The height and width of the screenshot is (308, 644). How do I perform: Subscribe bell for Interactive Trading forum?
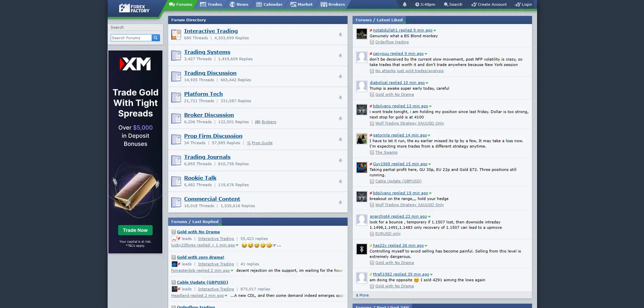point(340,35)
